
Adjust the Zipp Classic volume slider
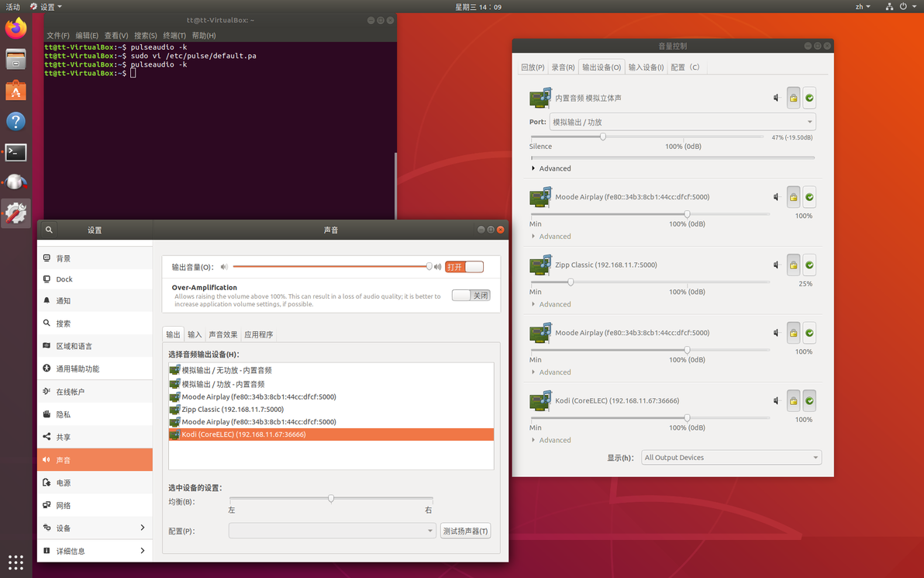(650, 282)
